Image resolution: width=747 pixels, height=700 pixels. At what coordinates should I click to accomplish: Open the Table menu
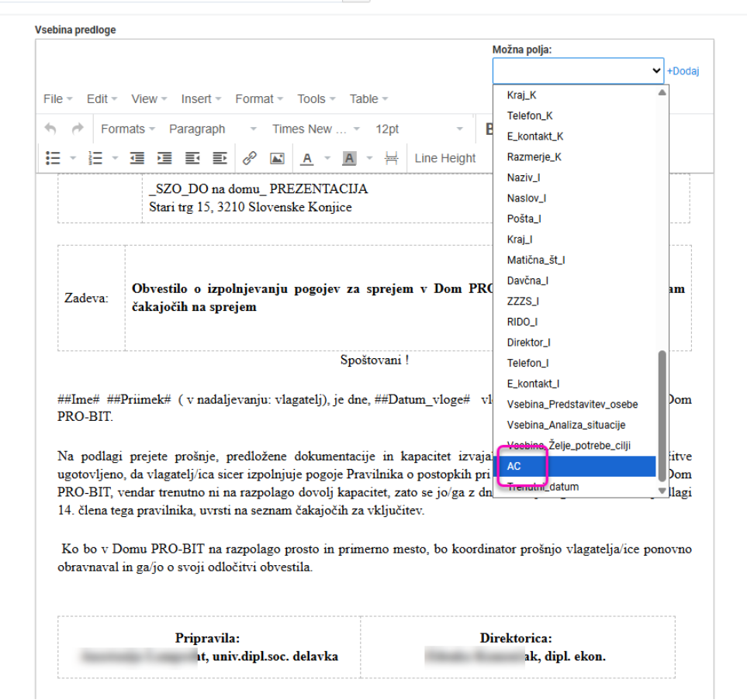368,99
